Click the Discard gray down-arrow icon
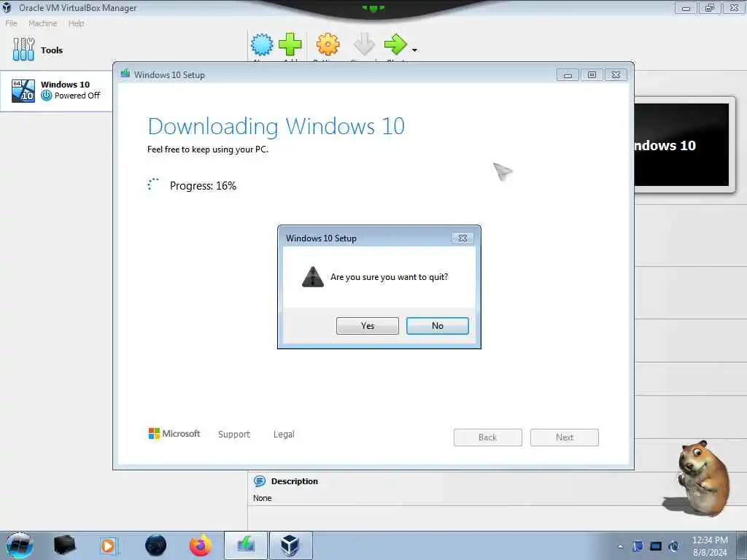The width and height of the screenshot is (747, 560). [365, 44]
